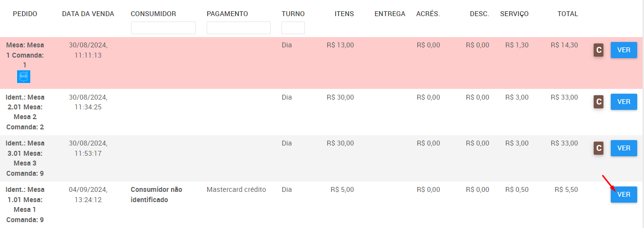Sort by the ITENS column header

344,14
